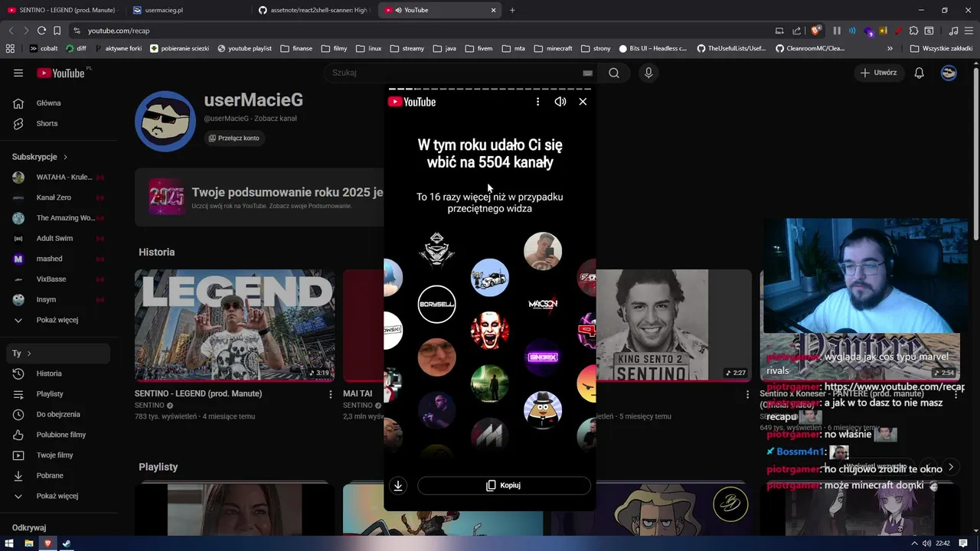
Task: Open Windows notification center
Action: (x=963, y=543)
